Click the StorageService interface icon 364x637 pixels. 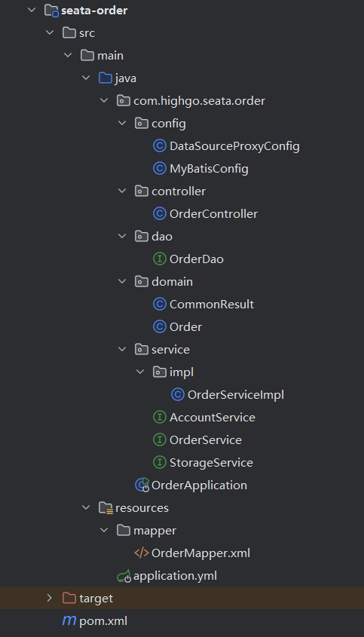pyautogui.click(x=160, y=462)
